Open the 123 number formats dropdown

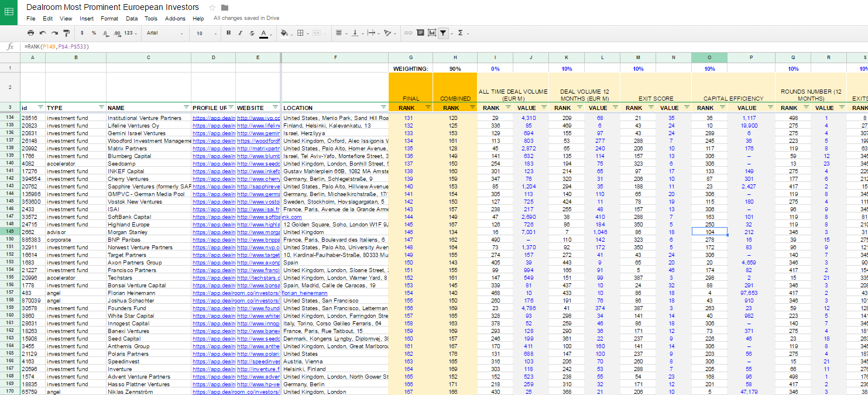pyautogui.click(x=131, y=33)
